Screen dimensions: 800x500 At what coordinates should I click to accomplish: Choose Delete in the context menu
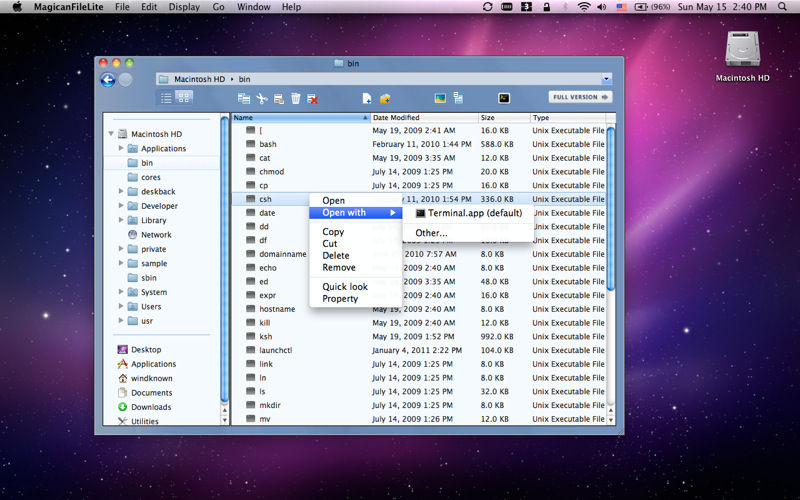pos(356,256)
